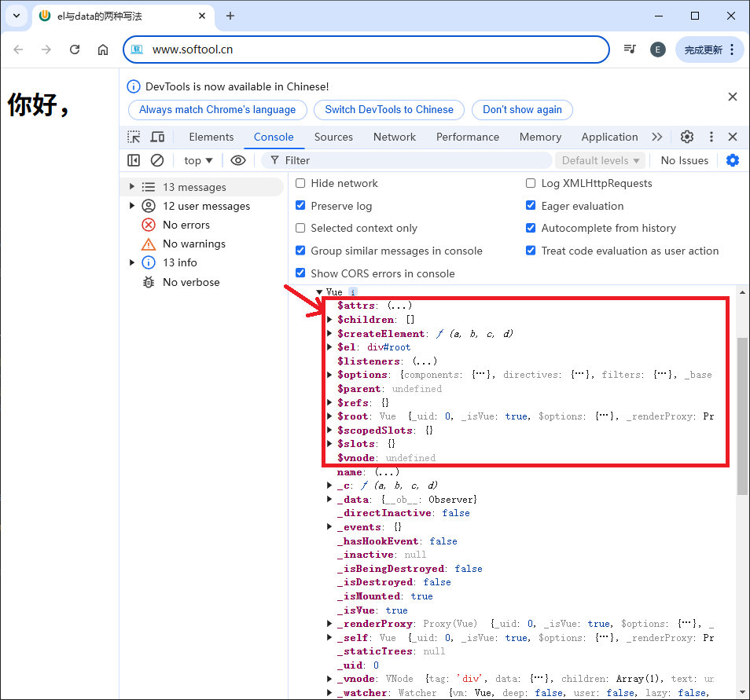Enable Log XMLHttpRequests checkbox
Screen dimensions: 750x700
(x=531, y=183)
